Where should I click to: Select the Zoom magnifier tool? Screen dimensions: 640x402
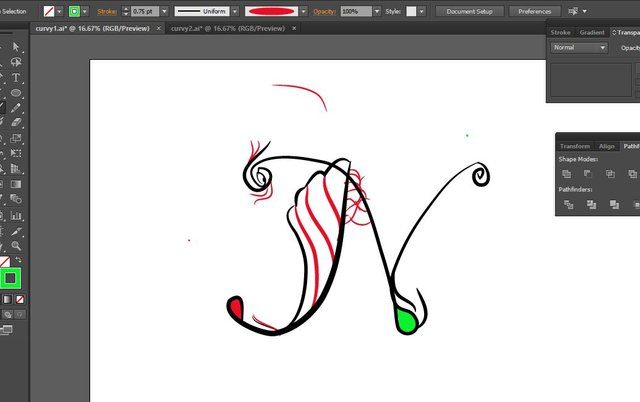click(x=16, y=246)
